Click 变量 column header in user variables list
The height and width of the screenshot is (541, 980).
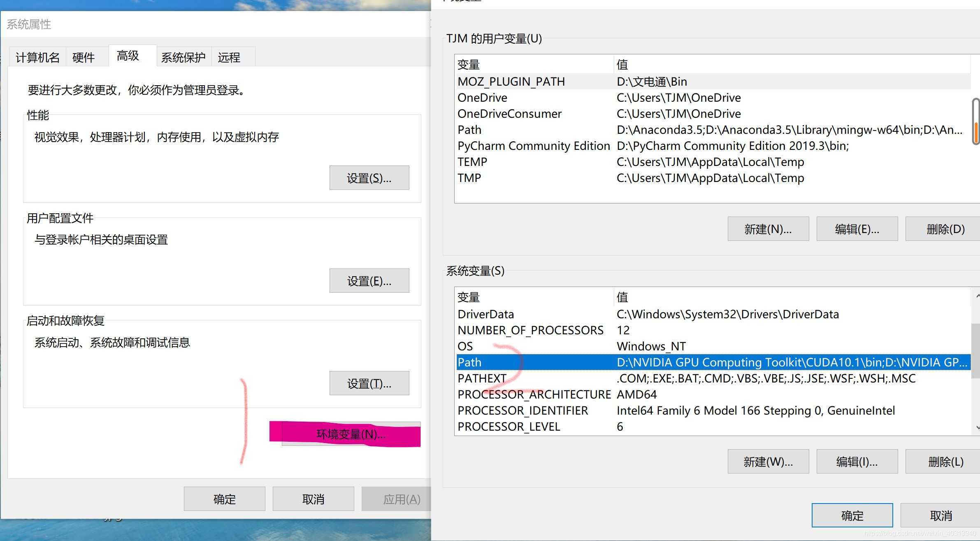point(534,65)
